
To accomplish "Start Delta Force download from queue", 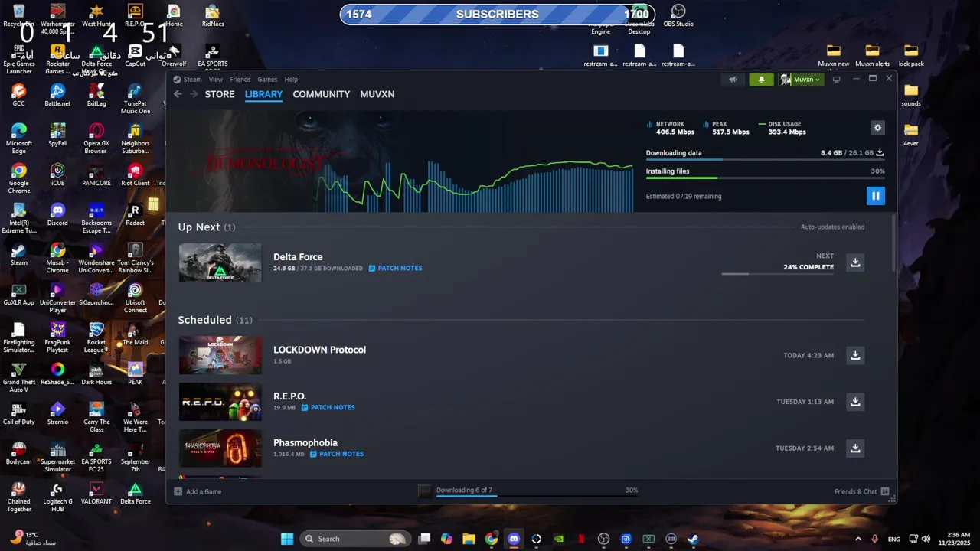I will pos(855,262).
